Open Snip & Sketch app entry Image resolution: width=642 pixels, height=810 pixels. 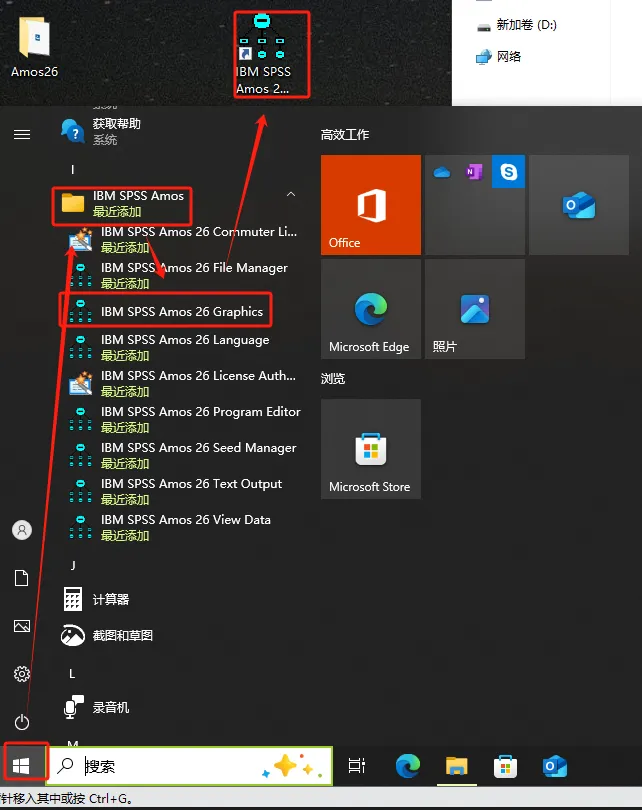107,635
